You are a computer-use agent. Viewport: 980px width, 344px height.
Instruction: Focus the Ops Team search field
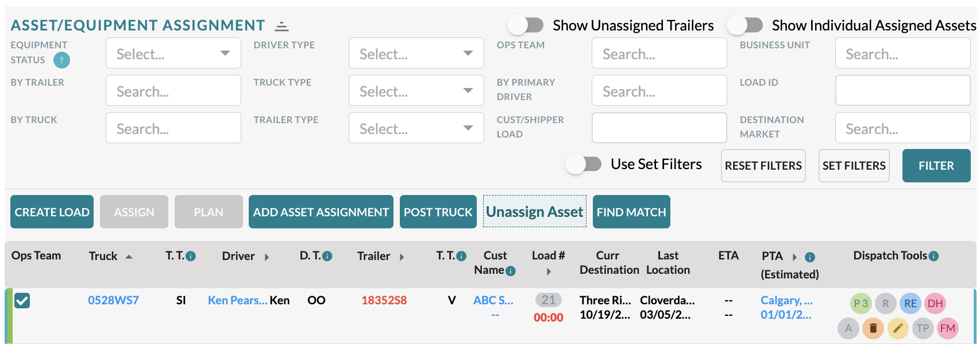pyautogui.click(x=659, y=53)
